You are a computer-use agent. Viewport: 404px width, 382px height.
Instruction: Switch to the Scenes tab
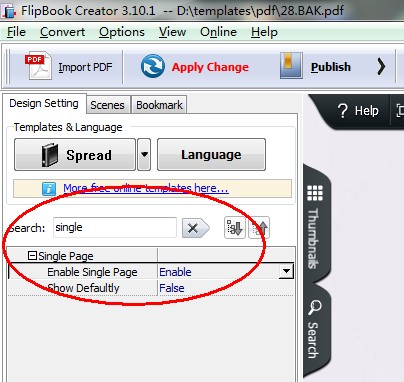click(x=107, y=105)
